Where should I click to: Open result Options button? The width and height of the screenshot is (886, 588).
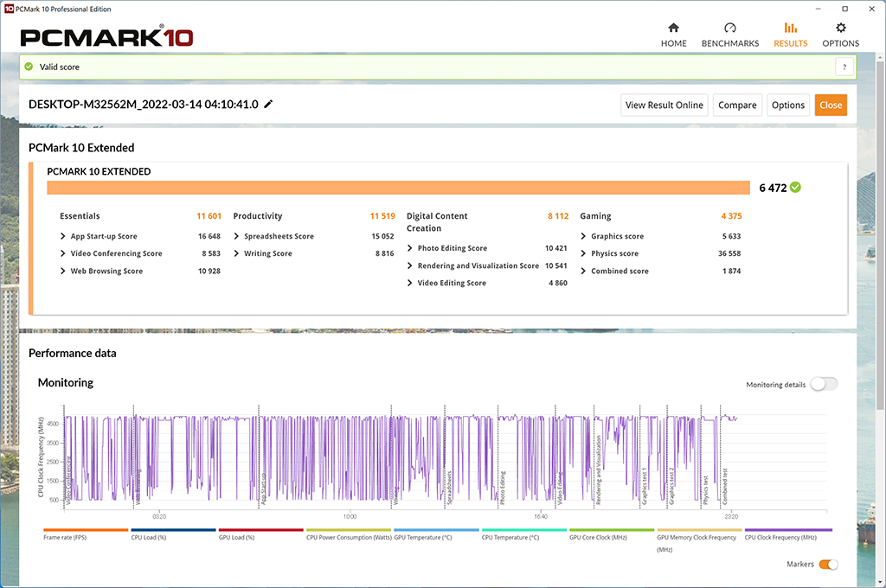click(787, 105)
